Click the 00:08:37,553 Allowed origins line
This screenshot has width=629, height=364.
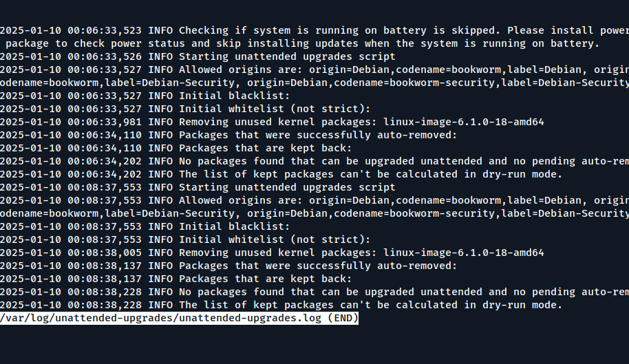[x=314, y=200]
